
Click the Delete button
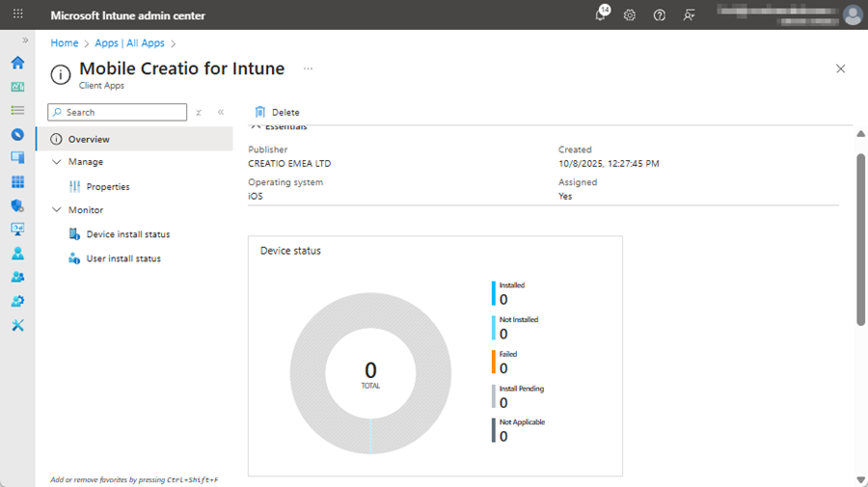(x=277, y=113)
